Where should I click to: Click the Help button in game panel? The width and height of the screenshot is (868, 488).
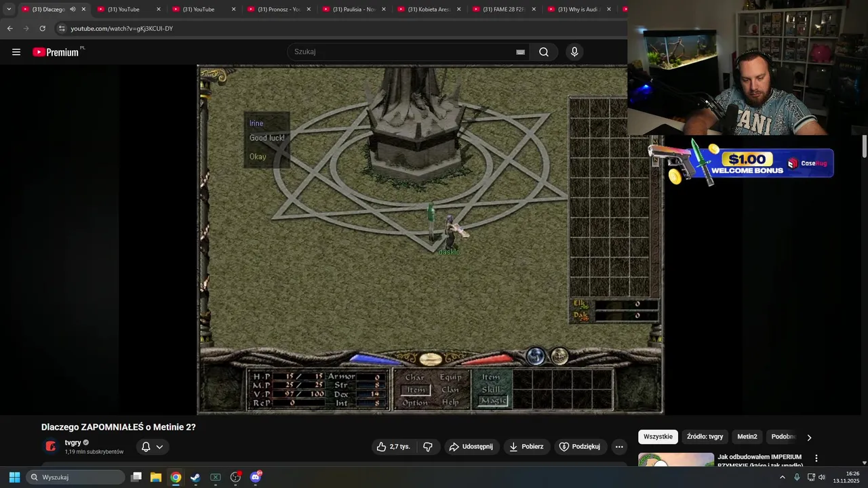point(450,402)
